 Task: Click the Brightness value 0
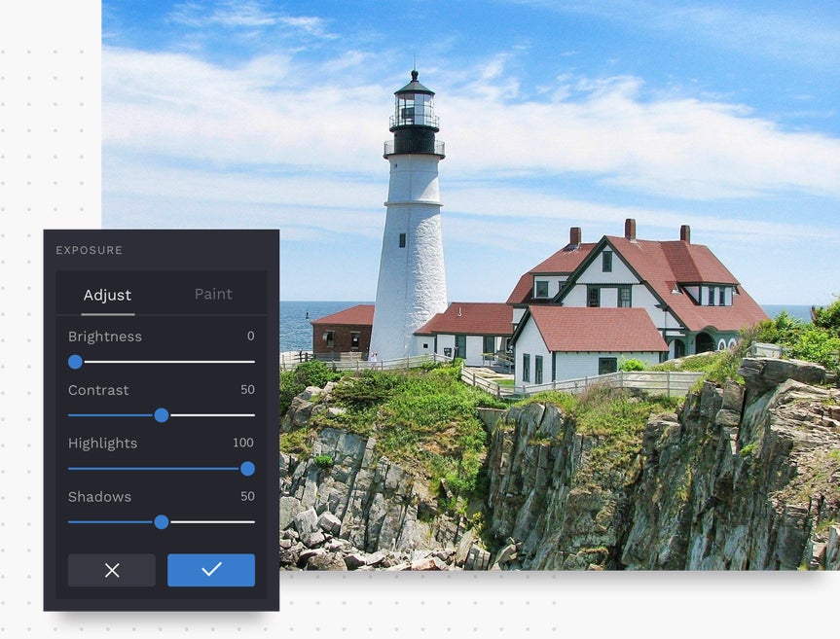click(x=251, y=337)
